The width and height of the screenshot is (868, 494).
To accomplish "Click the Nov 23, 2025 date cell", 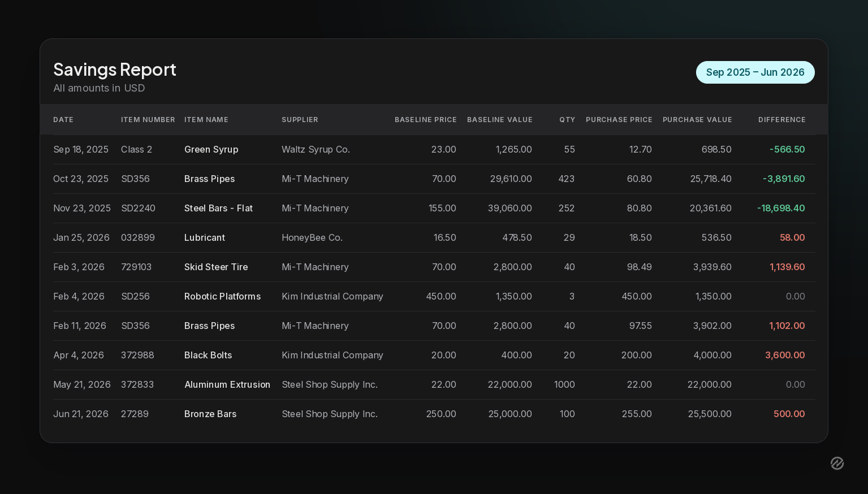I will (x=82, y=208).
